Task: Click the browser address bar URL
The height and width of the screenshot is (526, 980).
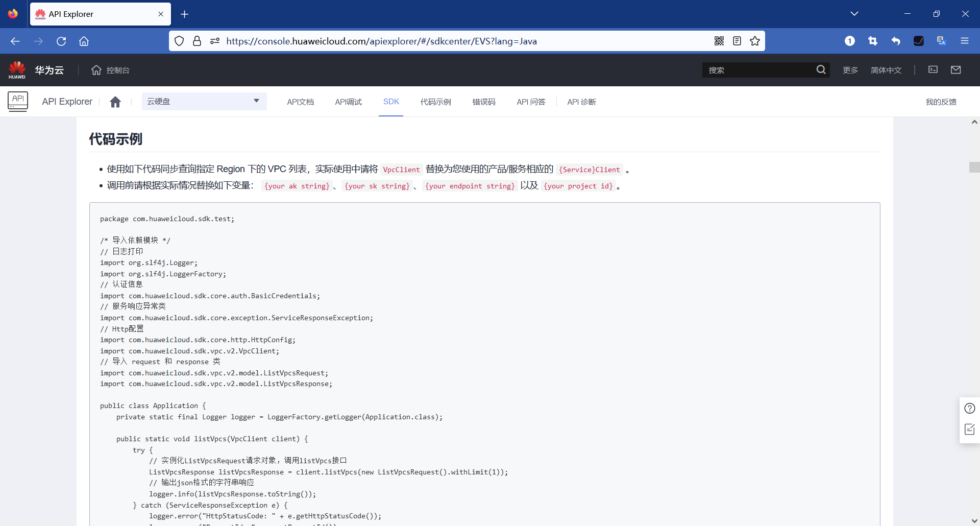Action: tap(381, 41)
